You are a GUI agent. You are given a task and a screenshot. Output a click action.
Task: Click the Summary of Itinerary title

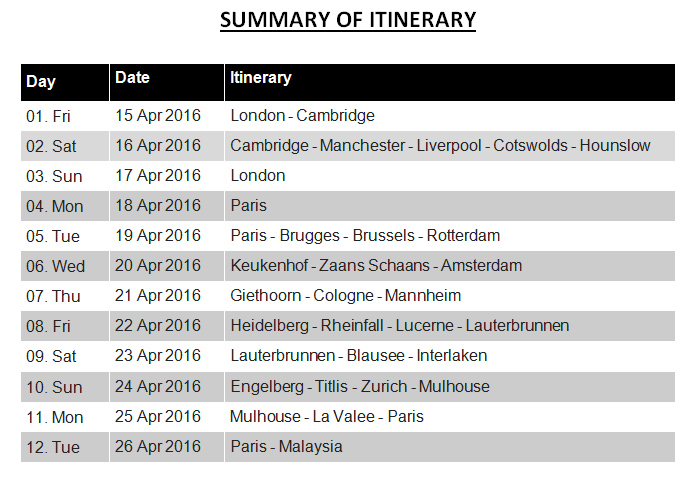coord(348,20)
